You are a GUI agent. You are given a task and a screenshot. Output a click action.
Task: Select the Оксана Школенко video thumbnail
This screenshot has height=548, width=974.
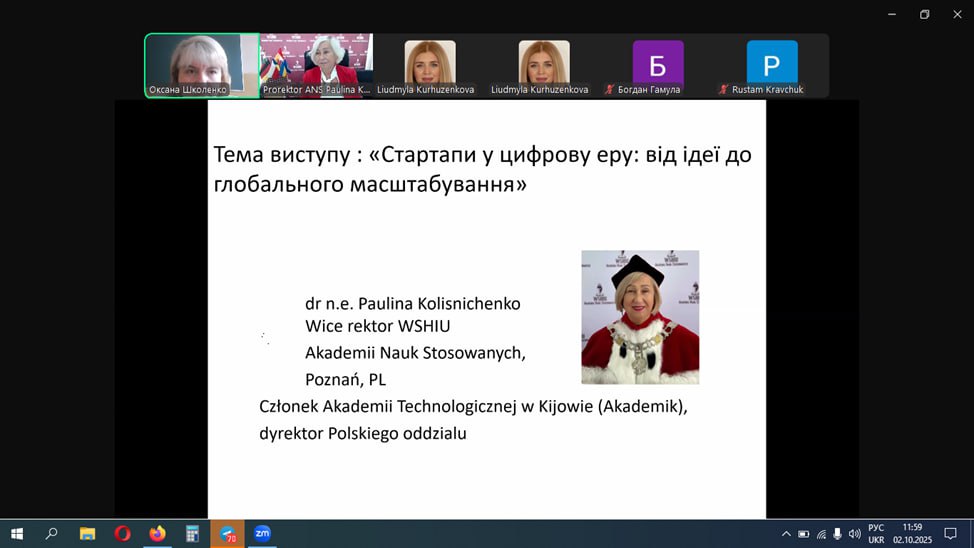pos(201,64)
